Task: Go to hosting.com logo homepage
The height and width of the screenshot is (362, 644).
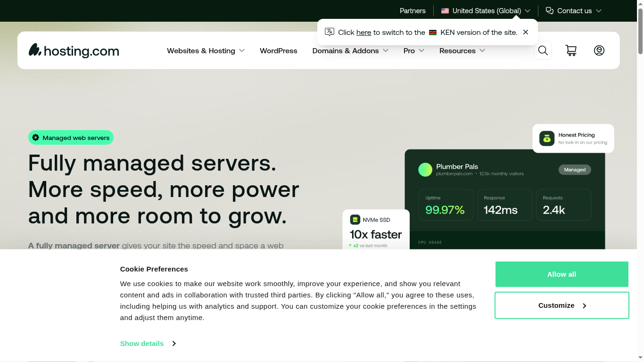Action: tap(74, 50)
